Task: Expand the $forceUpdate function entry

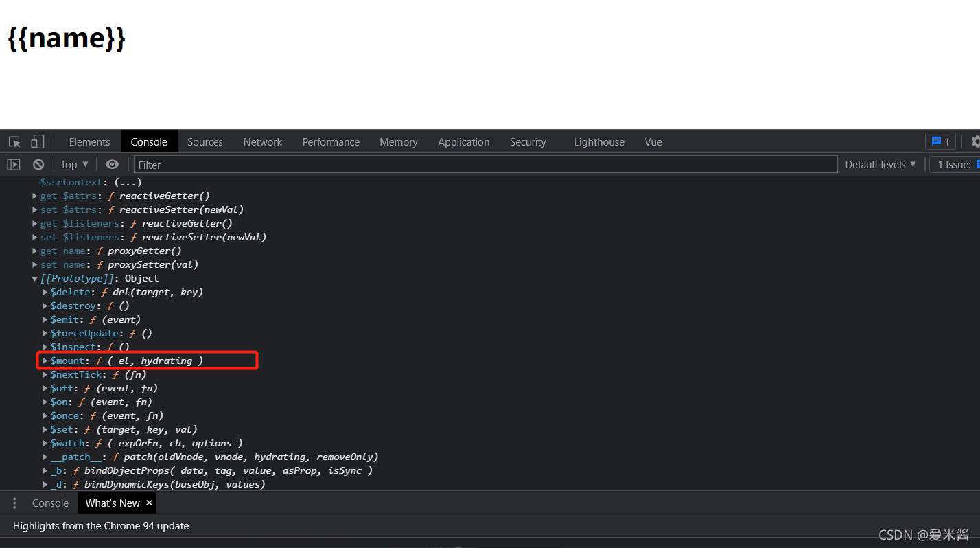Action: (x=45, y=334)
